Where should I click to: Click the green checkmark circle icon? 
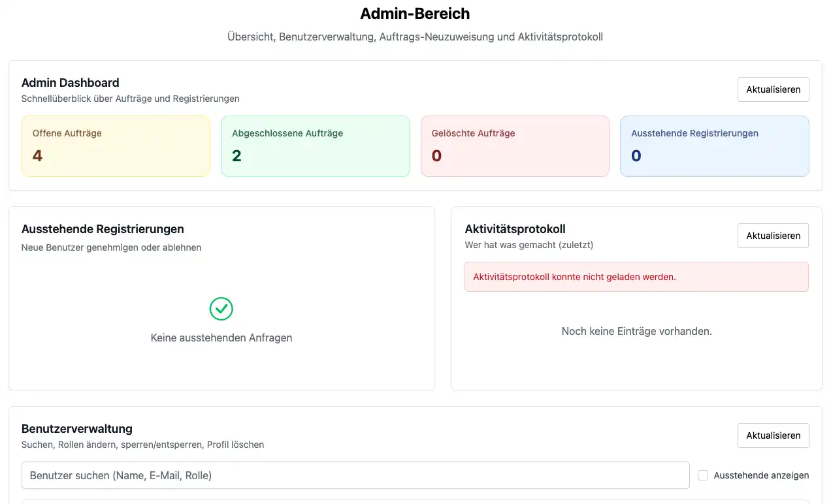pos(221,309)
